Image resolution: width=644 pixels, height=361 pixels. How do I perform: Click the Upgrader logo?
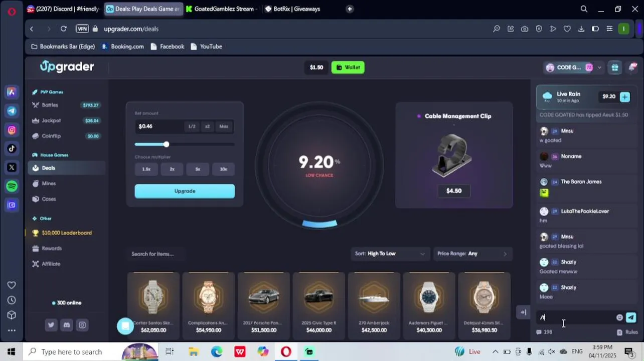(x=67, y=67)
